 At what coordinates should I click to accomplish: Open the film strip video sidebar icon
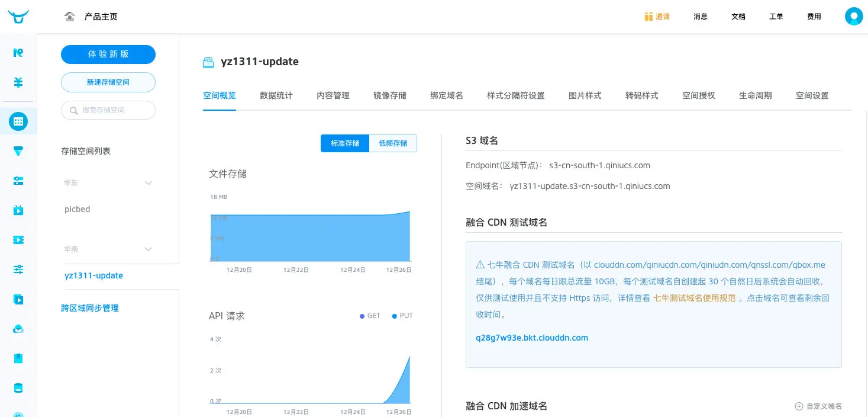(x=18, y=240)
